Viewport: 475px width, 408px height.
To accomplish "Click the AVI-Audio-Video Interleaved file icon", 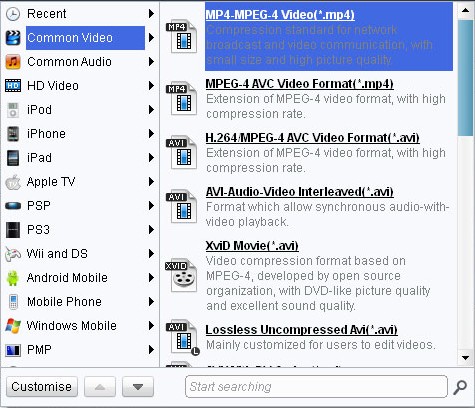I will tap(182, 207).
